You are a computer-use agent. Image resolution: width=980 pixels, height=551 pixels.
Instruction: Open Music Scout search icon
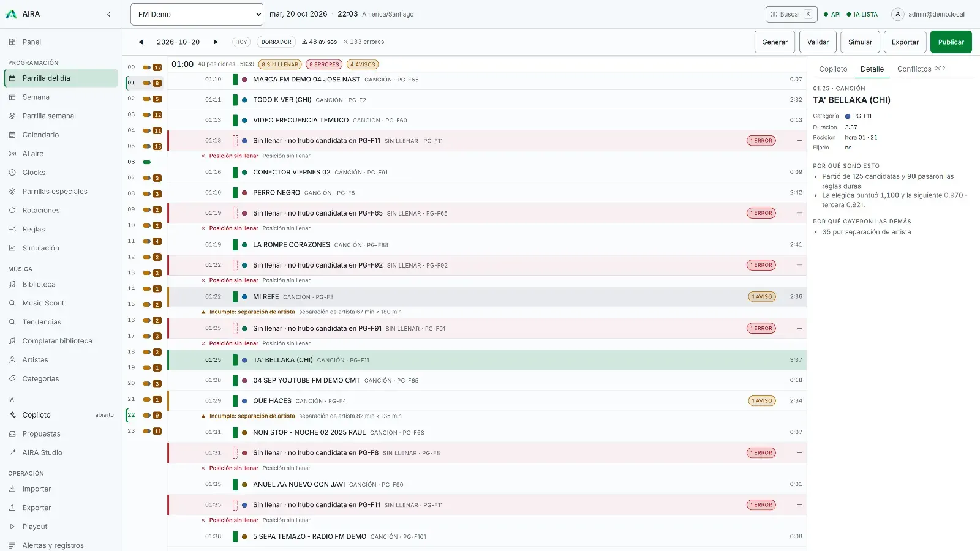(12, 303)
